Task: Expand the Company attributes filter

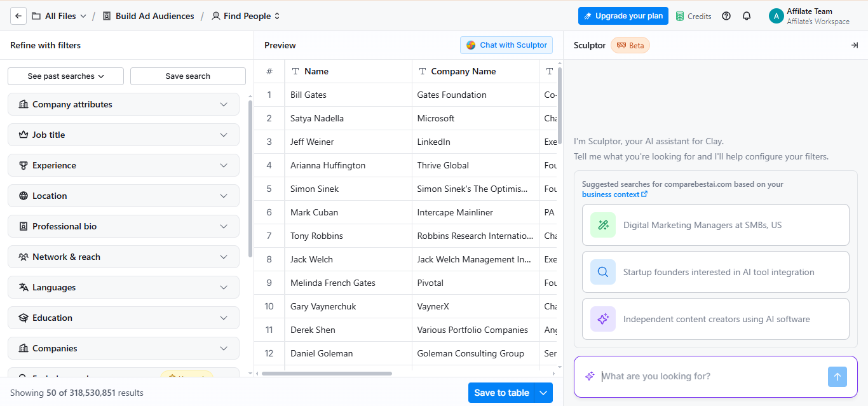Action: 123,104
